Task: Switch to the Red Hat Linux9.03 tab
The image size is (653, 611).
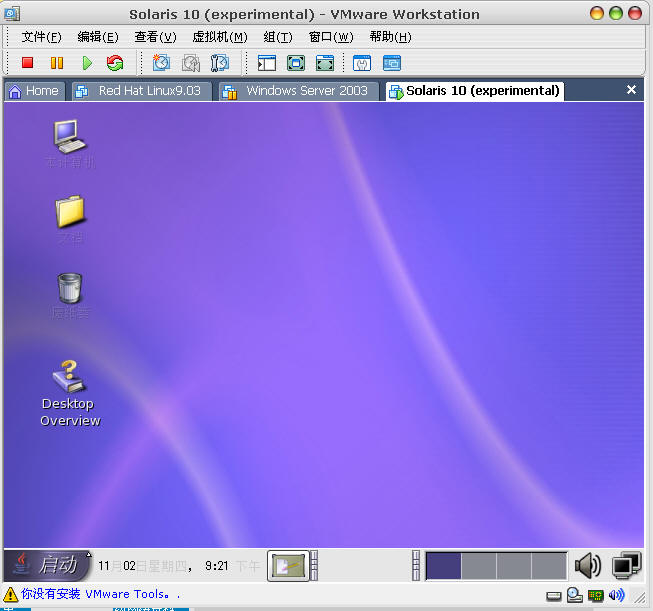Action: pyautogui.click(x=141, y=91)
